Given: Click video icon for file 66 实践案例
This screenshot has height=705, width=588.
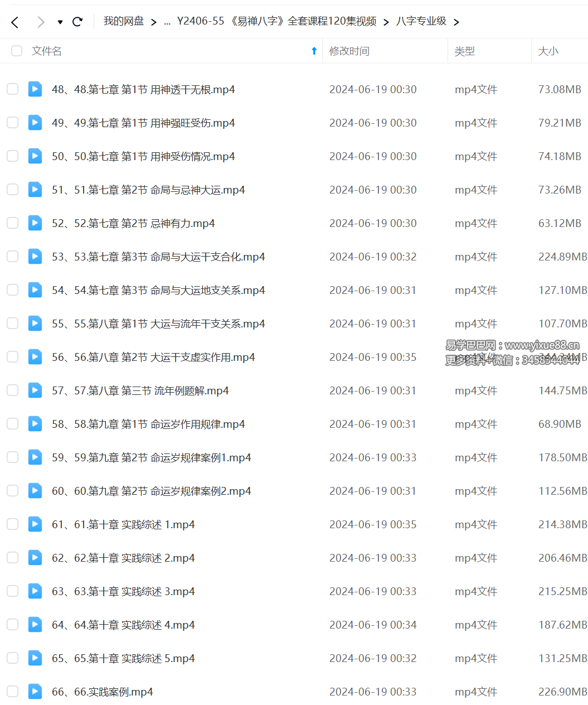Looking at the screenshot, I should pyautogui.click(x=35, y=692).
